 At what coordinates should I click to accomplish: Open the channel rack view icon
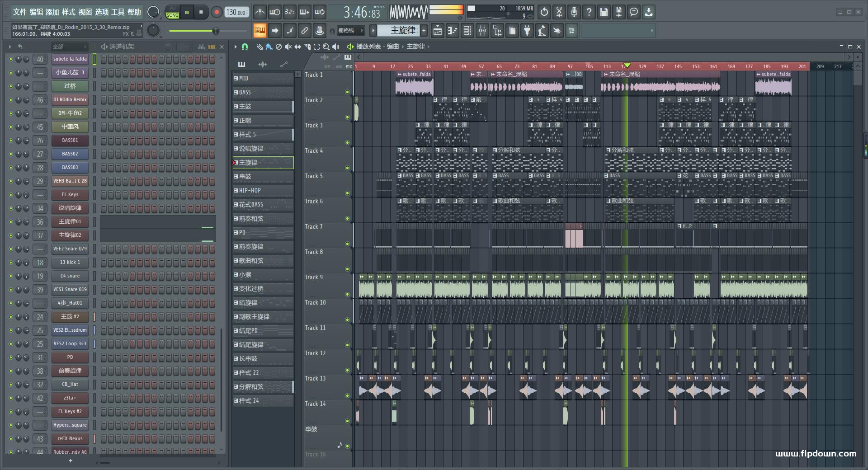pos(467,31)
